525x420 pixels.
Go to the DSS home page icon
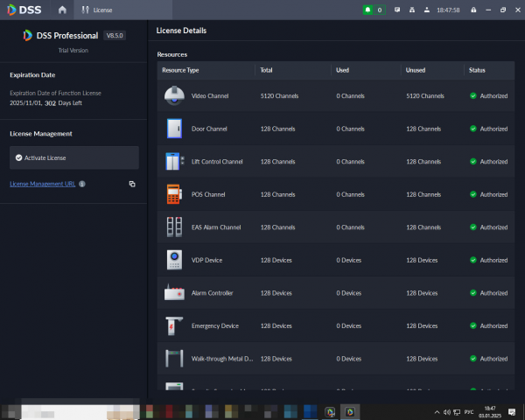pyautogui.click(x=62, y=10)
